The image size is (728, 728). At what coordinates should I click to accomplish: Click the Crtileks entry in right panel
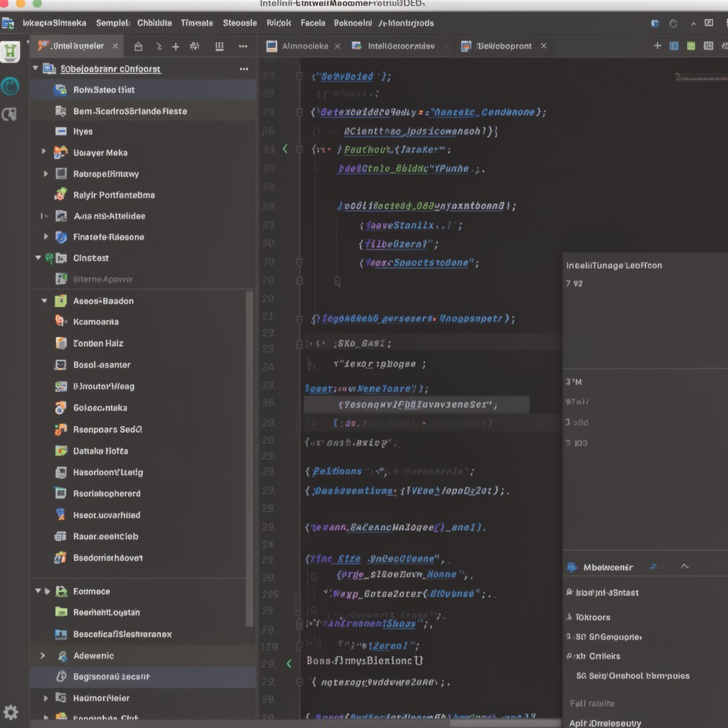pos(604,656)
